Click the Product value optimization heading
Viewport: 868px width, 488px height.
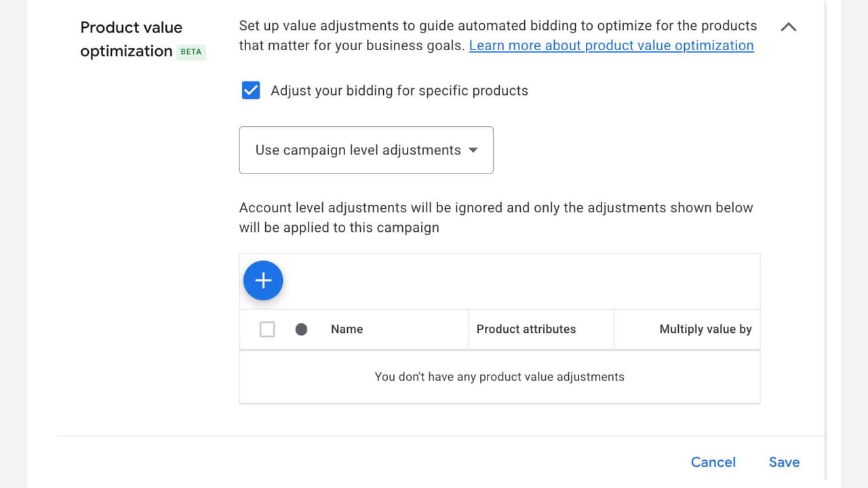pos(131,39)
